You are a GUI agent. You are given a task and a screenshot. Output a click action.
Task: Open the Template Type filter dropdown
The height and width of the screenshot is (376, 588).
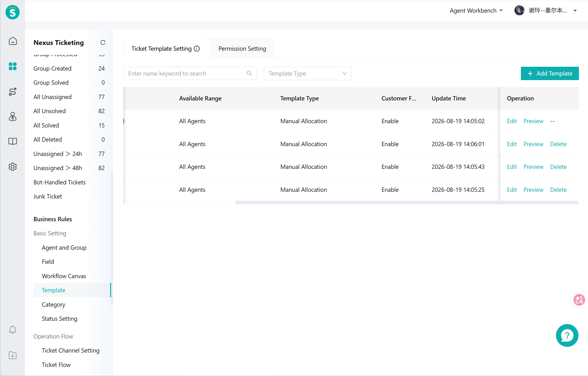click(x=307, y=73)
